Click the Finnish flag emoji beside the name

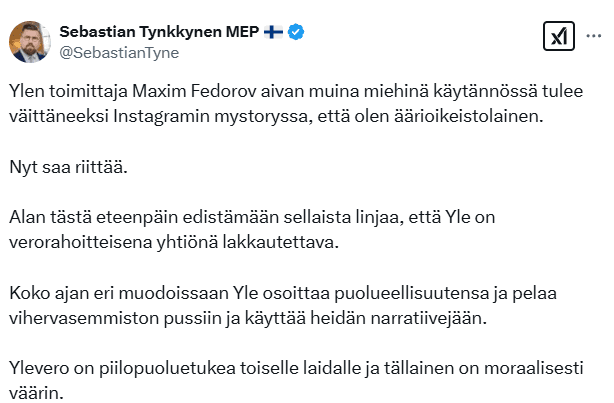(273, 31)
